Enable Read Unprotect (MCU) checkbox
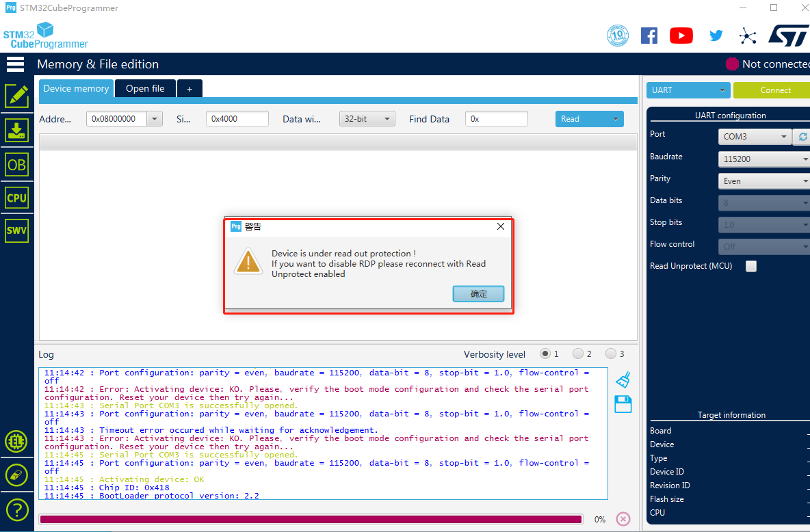The height and width of the screenshot is (532, 810). pos(751,266)
